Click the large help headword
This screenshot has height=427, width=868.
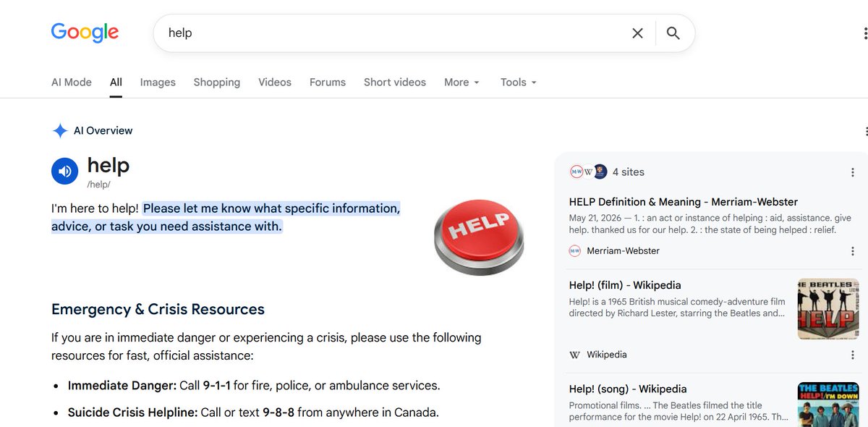108,165
